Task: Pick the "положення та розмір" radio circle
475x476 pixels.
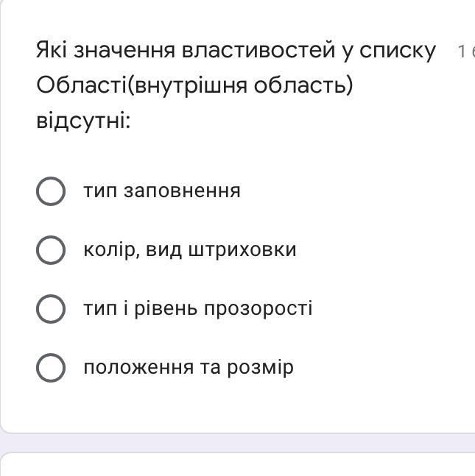Action: [50, 367]
